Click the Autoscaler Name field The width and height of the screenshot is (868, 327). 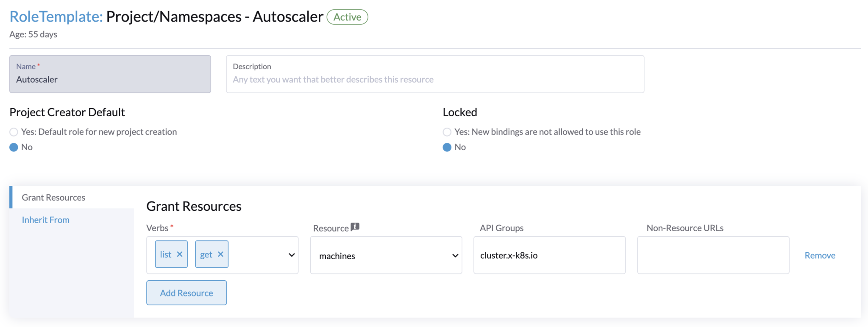point(110,79)
